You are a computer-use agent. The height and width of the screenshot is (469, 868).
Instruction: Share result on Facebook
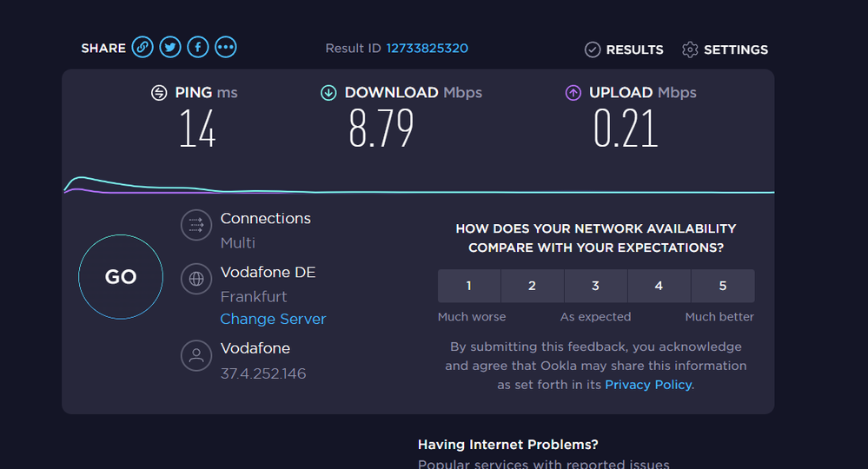(x=198, y=48)
